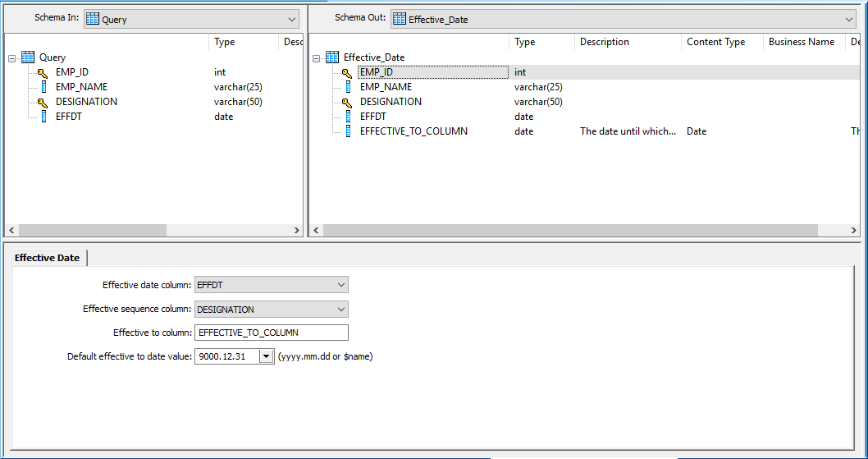The height and width of the screenshot is (459, 868).
Task: Open the Schema In dropdown
Action: 292,20
